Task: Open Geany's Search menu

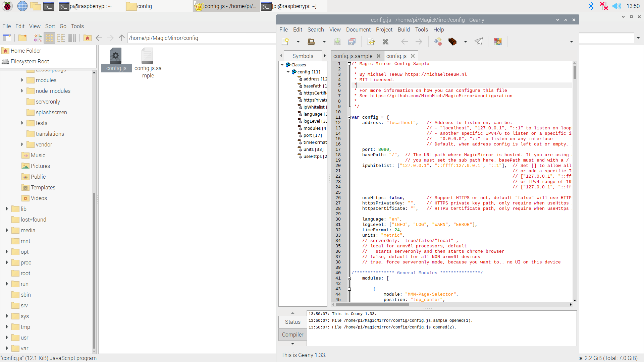Action: 316,29
